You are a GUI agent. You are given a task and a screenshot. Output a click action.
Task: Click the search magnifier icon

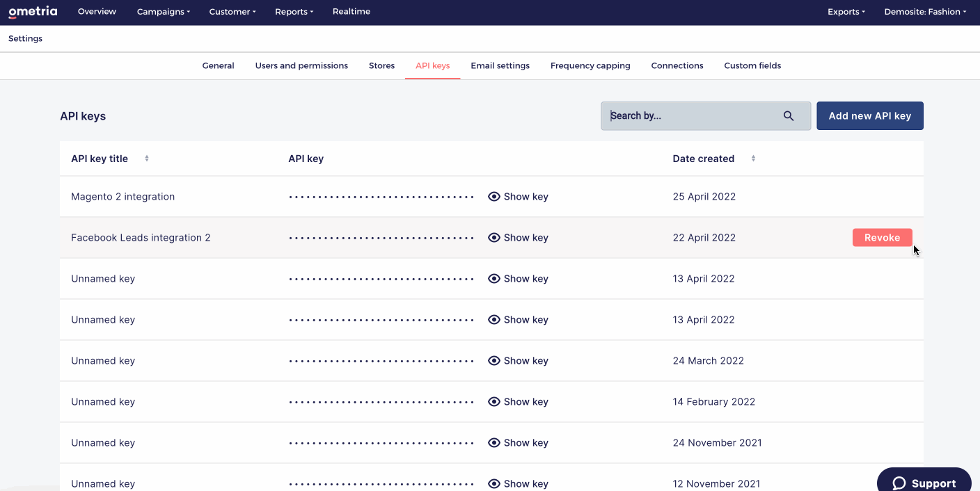click(x=789, y=116)
